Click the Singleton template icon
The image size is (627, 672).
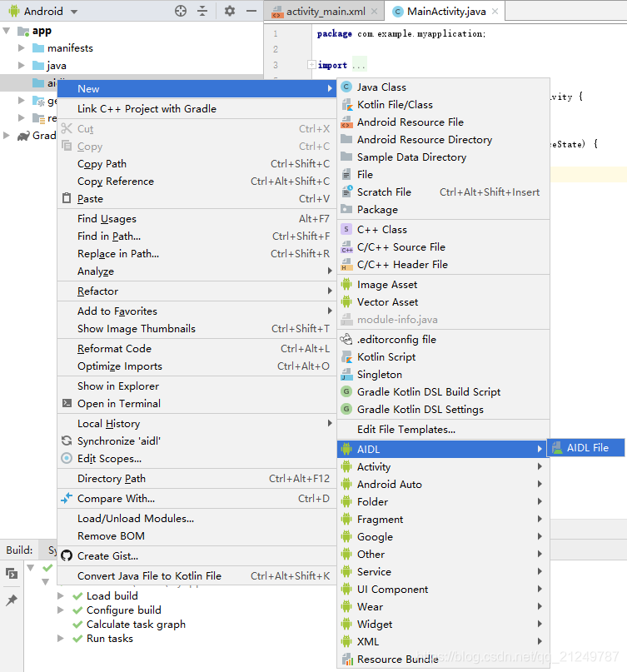click(x=346, y=375)
